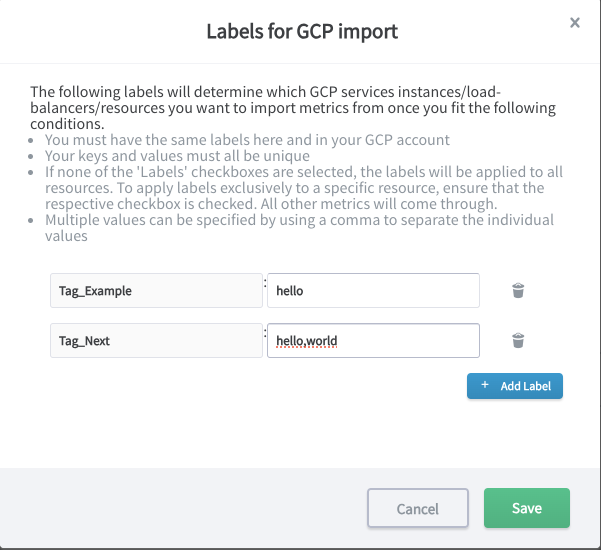601x550 pixels.
Task: Cancel the label changes
Action: 418,508
